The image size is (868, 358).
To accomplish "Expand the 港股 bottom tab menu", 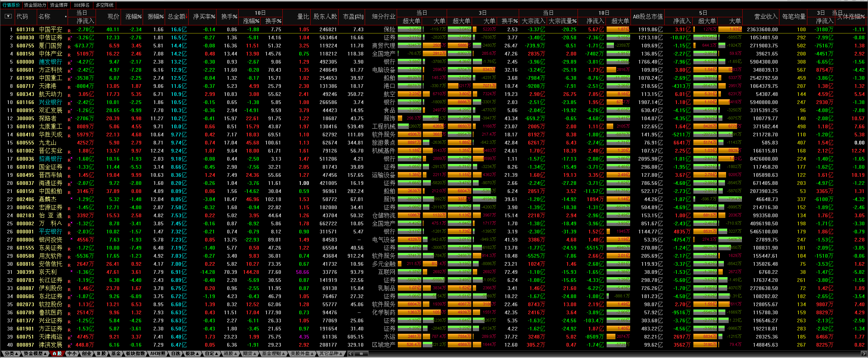I will click(231, 354).
